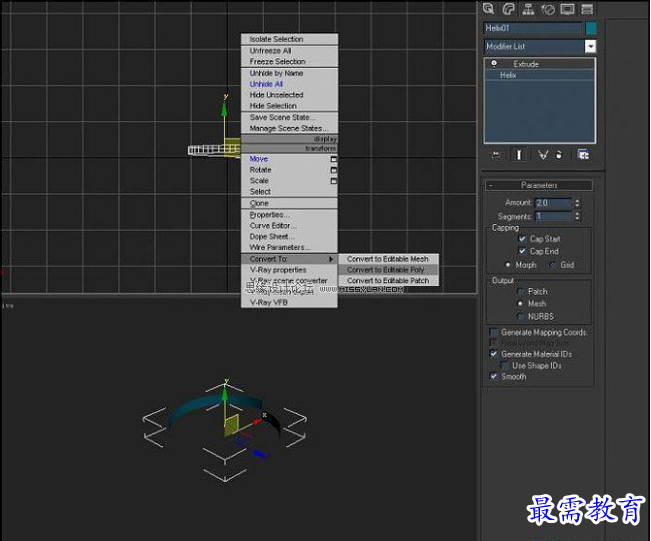651x541 pixels.
Task: Select Patch output option
Action: pos(520,291)
